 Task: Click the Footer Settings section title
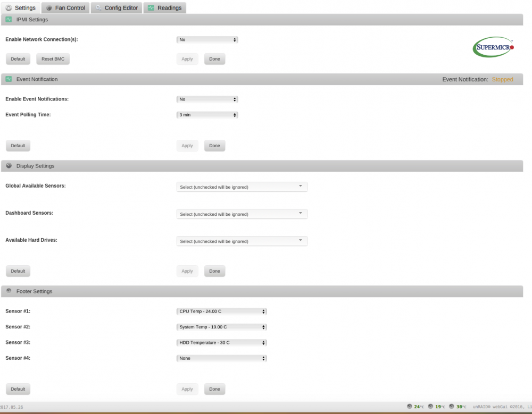(34, 291)
